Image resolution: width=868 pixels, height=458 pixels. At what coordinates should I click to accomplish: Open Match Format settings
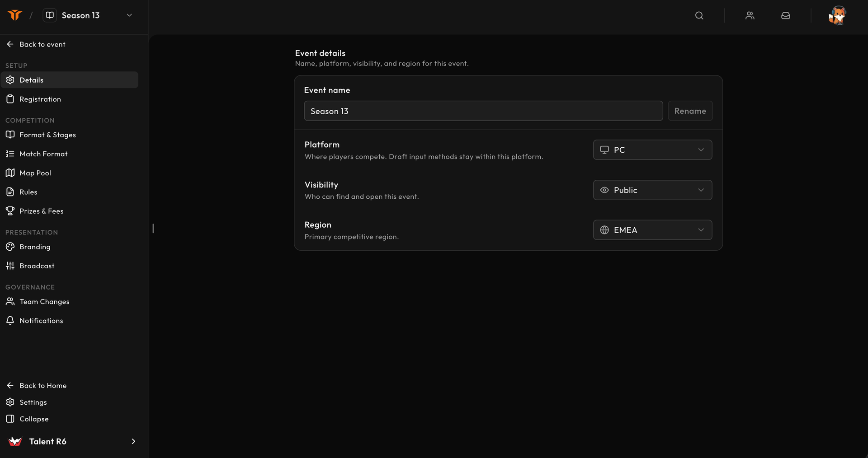69,154
